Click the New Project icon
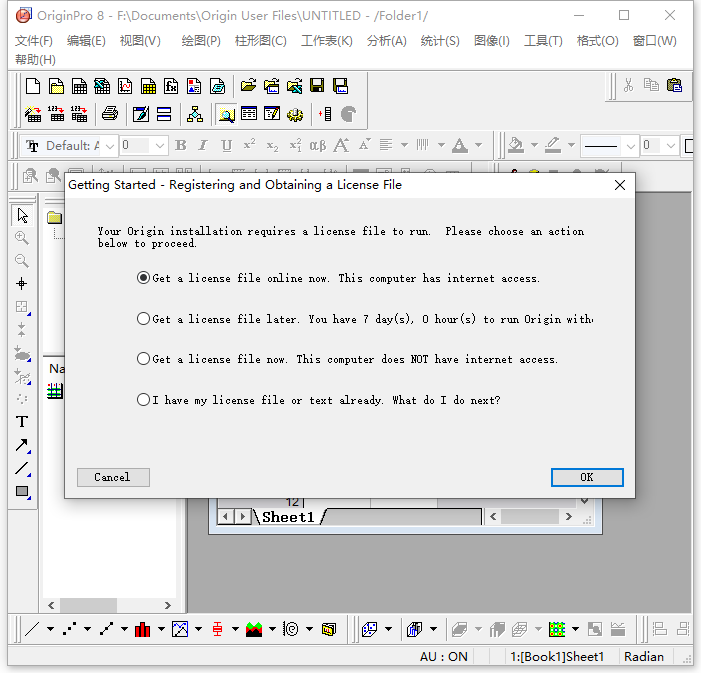 33,86
